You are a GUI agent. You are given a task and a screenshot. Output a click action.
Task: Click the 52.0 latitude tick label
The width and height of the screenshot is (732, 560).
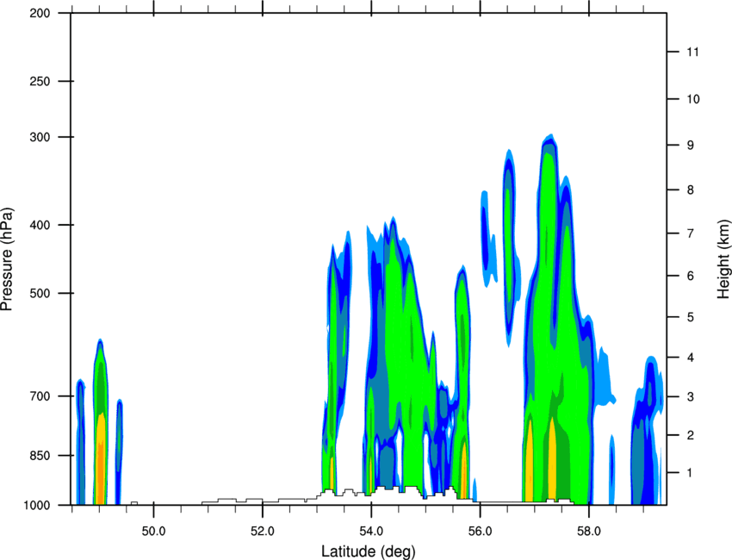[x=263, y=532]
